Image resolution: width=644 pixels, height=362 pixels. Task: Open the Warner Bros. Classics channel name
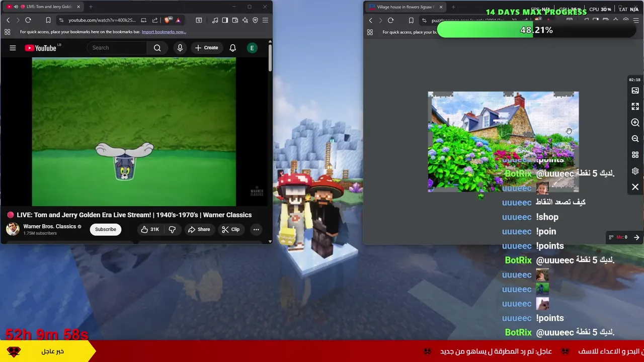[x=49, y=226]
